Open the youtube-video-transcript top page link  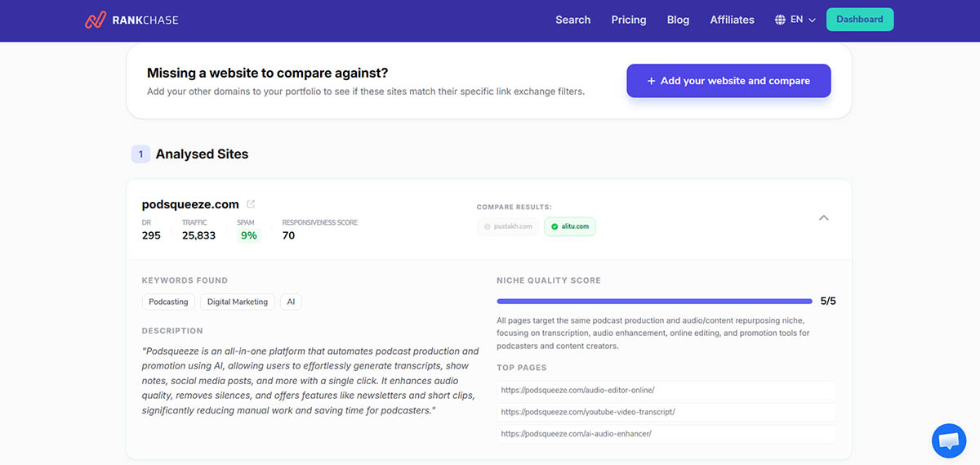tap(666, 412)
